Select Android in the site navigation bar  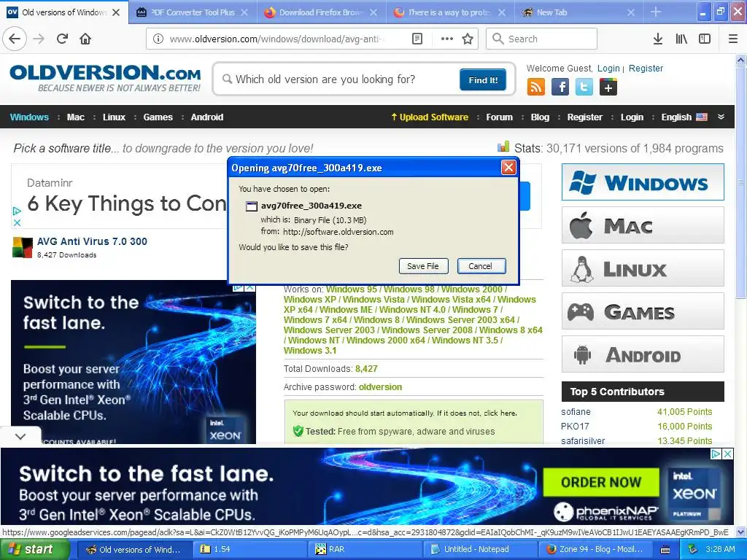[206, 117]
